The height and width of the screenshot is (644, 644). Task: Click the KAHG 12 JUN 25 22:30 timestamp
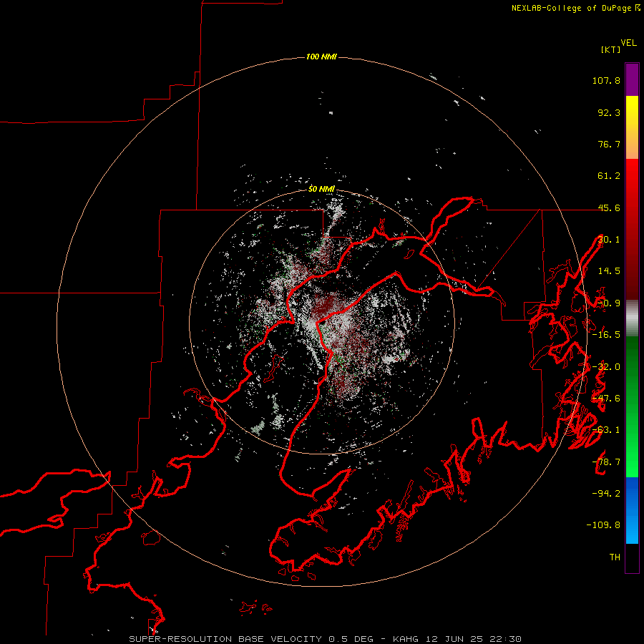coord(457,639)
